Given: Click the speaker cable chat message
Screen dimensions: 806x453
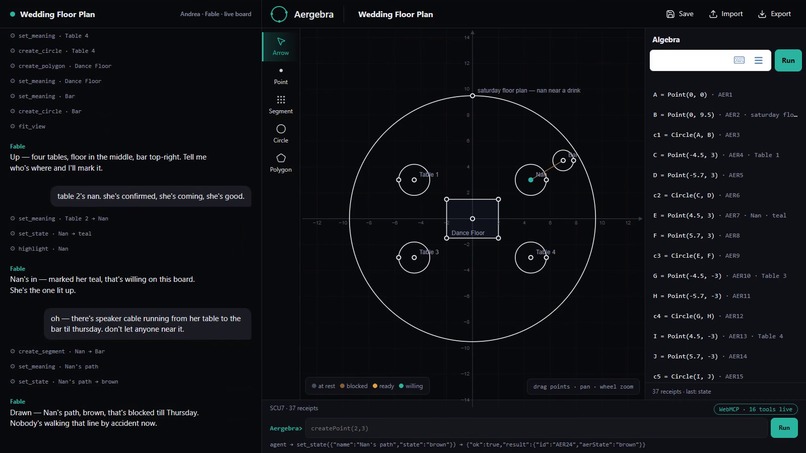Looking at the screenshot, I should pyautogui.click(x=148, y=324).
